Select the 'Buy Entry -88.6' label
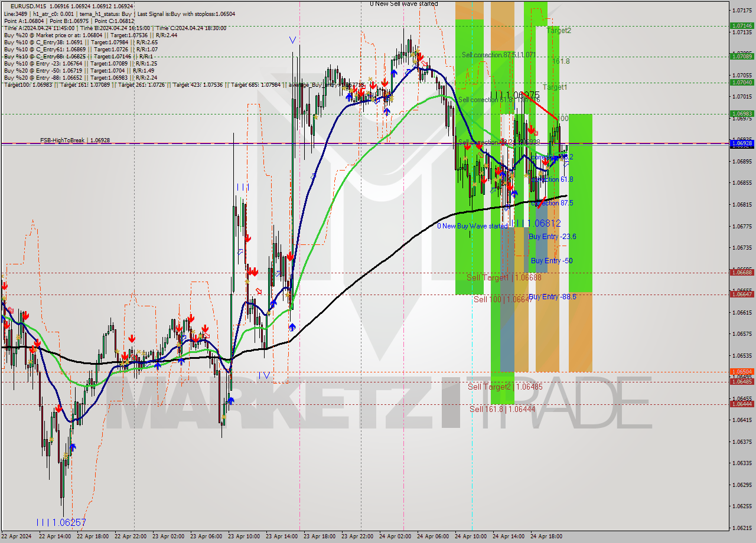756x543 pixels. tap(552, 296)
